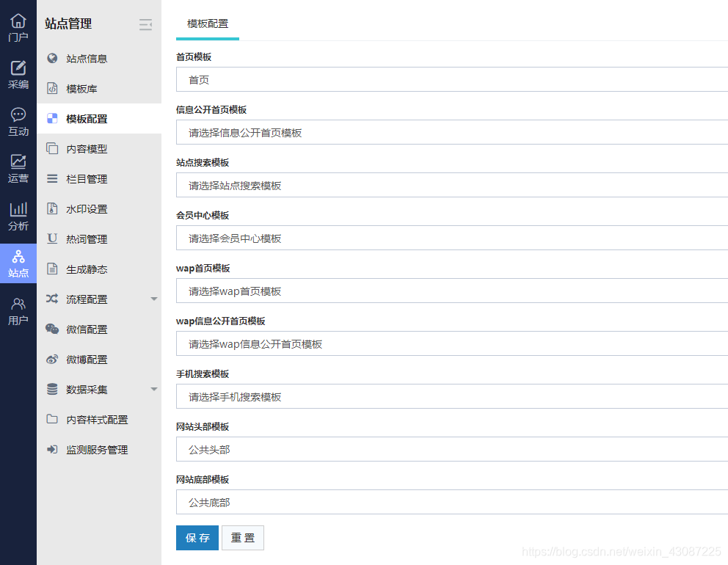This screenshot has height=565, width=728.
Task: Click the wap首页模板 input field
Action: tap(440, 291)
